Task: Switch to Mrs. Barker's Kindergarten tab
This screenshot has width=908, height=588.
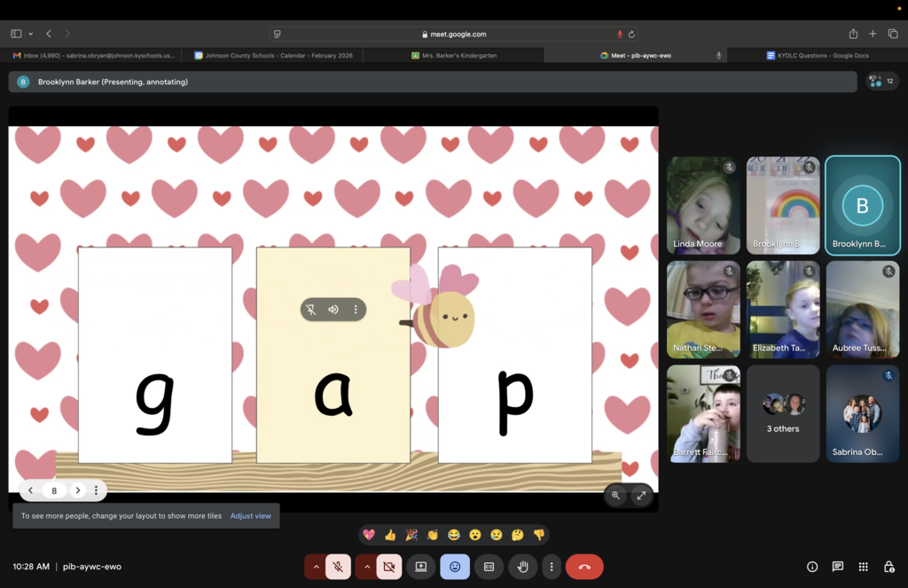Action: pyautogui.click(x=453, y=55)
